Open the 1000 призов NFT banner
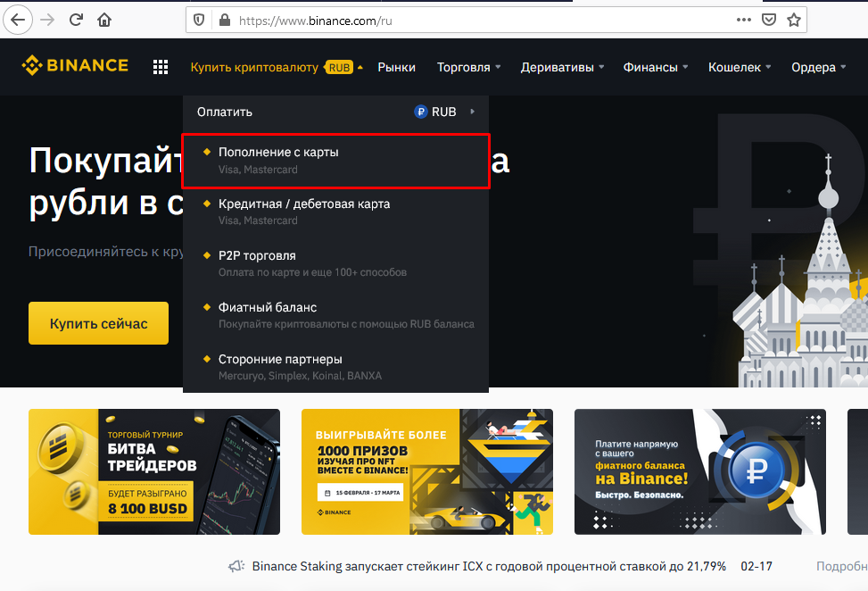Image resolution: width=868 pixels, height=591 pixels. pos(426,472)
